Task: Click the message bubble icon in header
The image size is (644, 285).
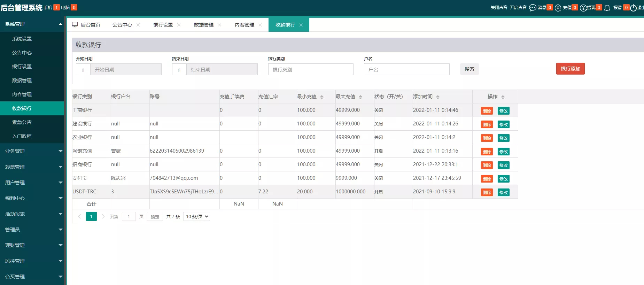Action: [x=533, y=8]
